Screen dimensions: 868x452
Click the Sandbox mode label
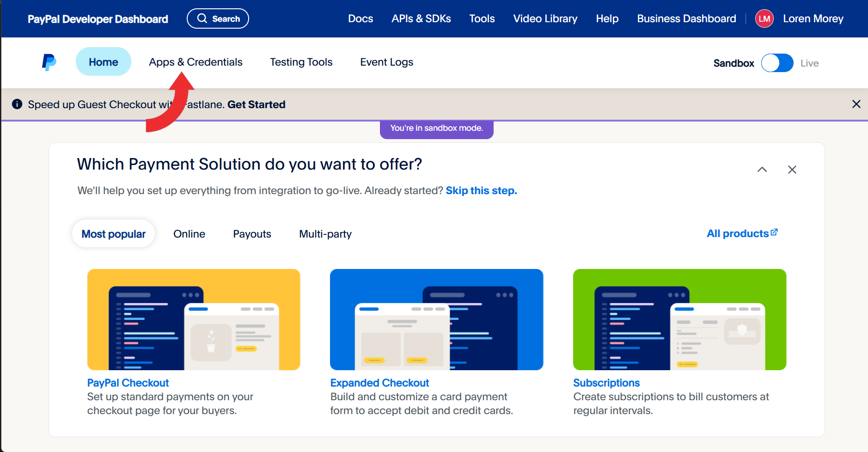(734, 63)
